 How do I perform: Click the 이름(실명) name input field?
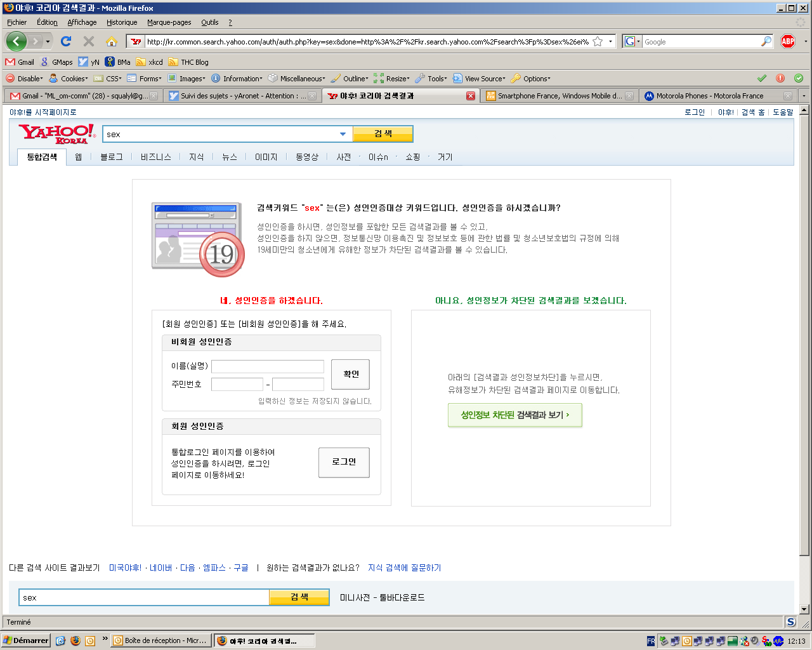267,366
